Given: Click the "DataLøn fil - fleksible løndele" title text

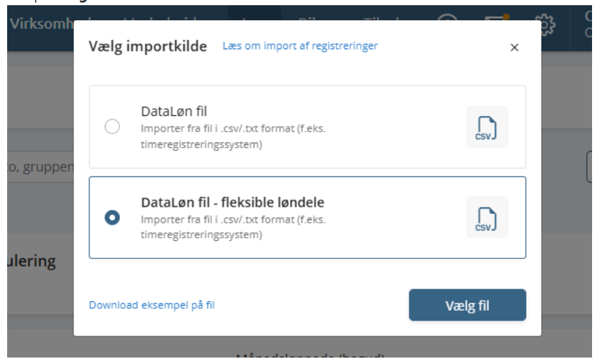Looking at the screenshot, I should tap(233, 202).
